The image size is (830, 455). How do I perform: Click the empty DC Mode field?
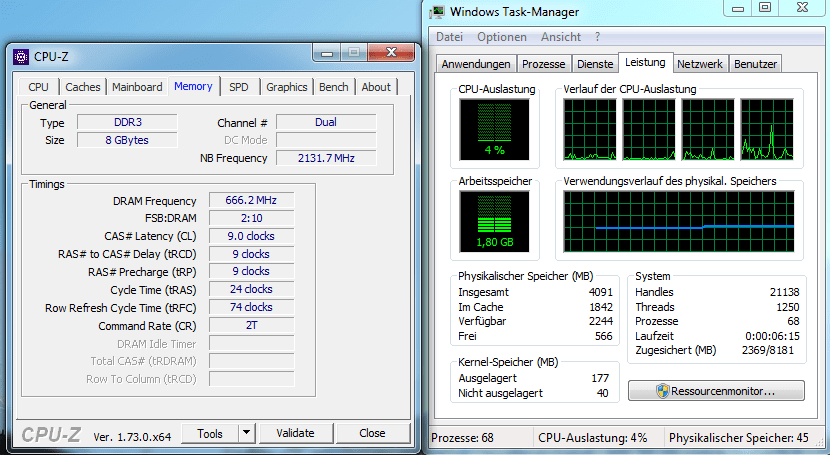pos(326,140)
